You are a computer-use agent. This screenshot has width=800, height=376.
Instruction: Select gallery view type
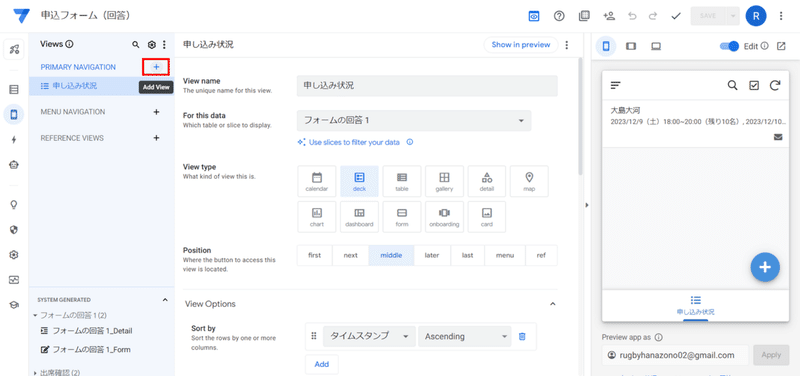click(x=444, y=182)
